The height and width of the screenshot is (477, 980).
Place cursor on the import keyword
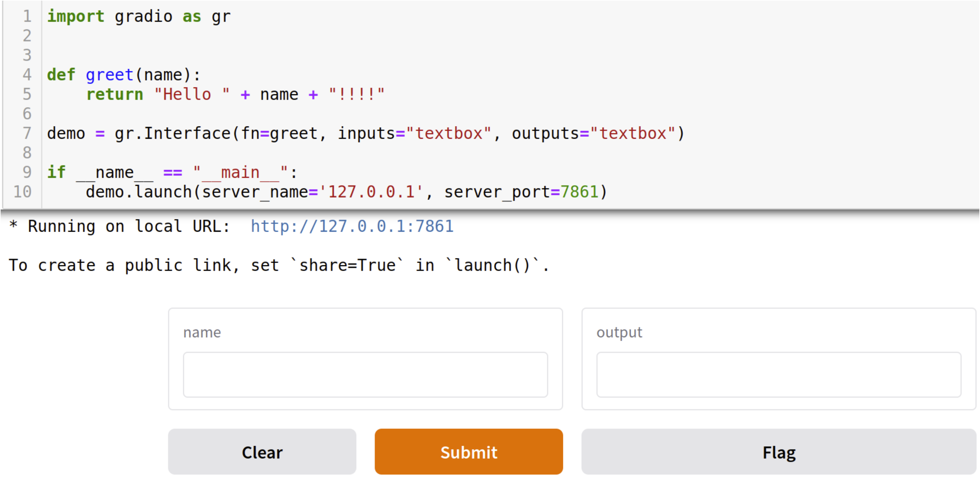coord(76,16)
